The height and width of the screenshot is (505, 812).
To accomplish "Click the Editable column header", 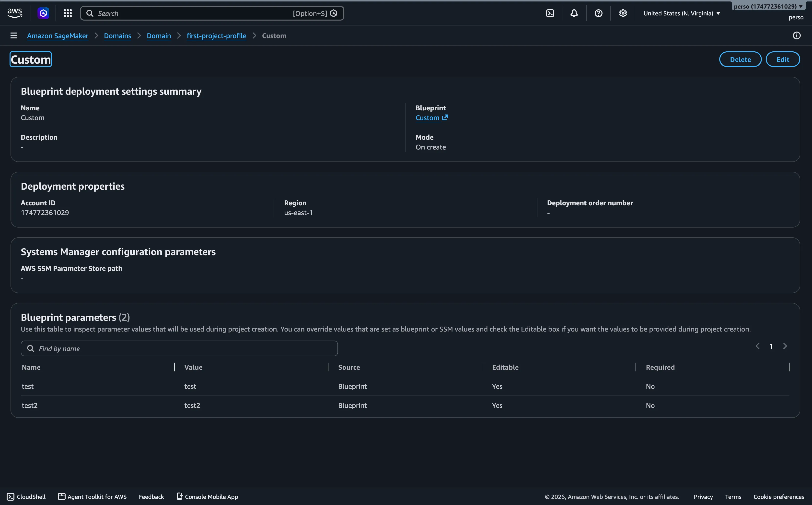I will 505,367.
